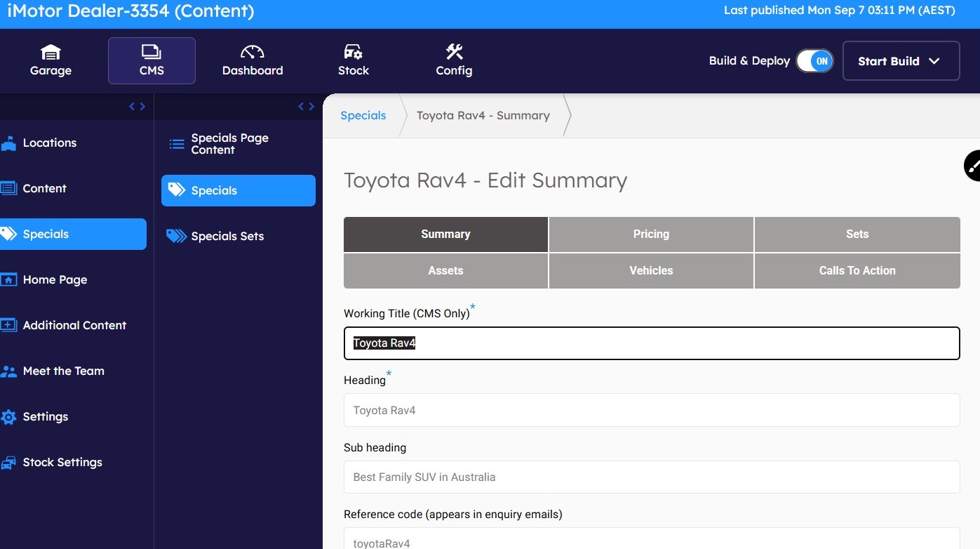This screenshot has width=980, height=549.
Task: Click the iMotor Dealer-3354 (Content) title
Action: point(130,11)
